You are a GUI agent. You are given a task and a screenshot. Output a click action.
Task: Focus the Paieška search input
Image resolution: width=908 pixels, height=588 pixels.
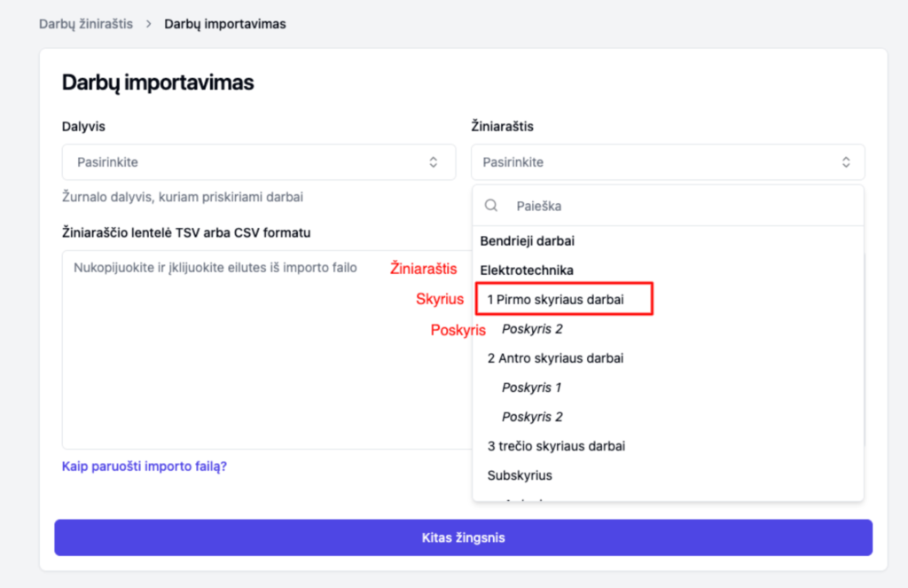pyautogui.click(x=674, y=206)
